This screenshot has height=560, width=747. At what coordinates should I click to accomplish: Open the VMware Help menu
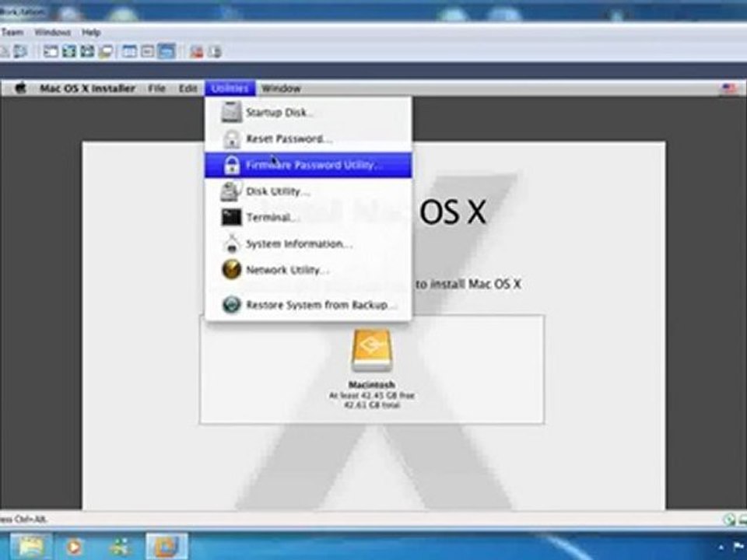(x=90, y=33)
